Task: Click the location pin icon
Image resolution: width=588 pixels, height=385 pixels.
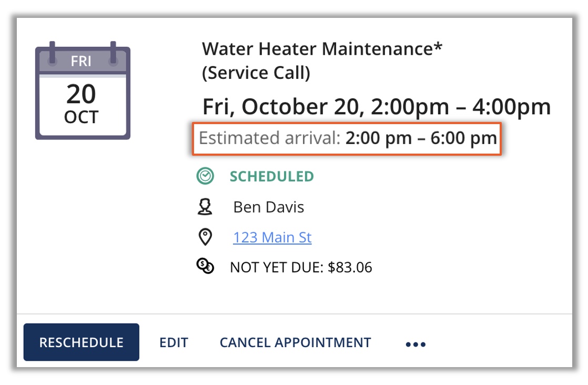Action: (205, 237)
